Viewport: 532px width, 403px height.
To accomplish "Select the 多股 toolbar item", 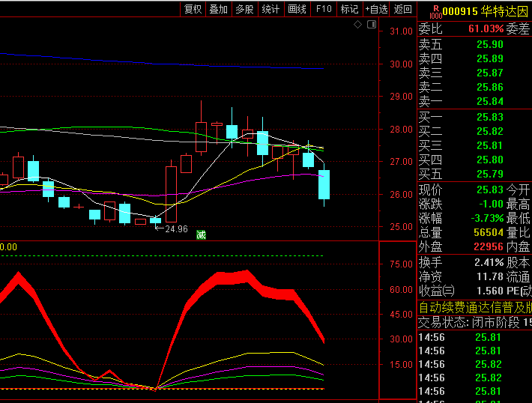I will (x=245, y=9).
